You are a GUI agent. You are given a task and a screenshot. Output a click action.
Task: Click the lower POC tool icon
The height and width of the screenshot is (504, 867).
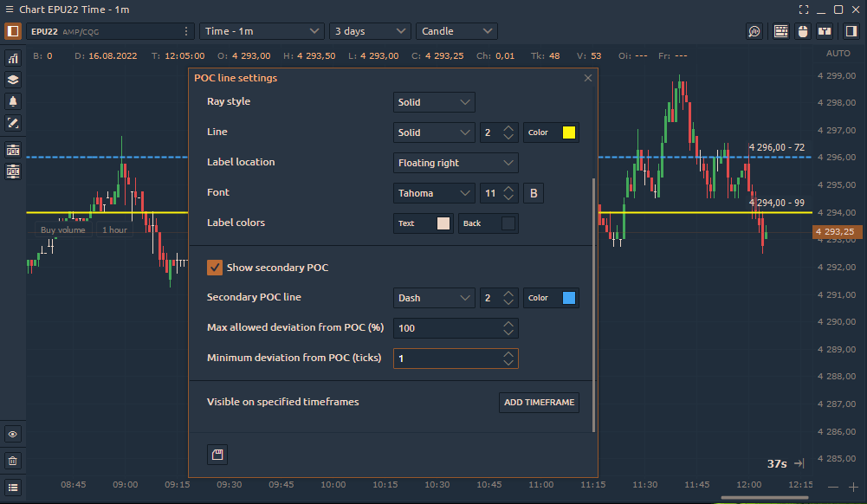click(13, 171)
